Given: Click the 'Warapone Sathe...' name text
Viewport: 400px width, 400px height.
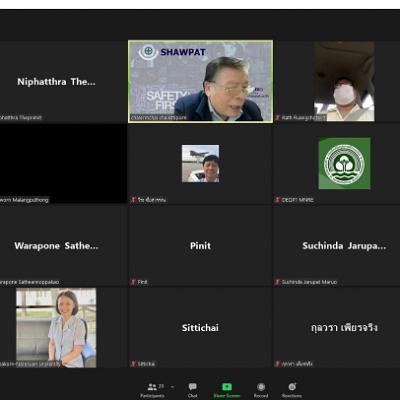Looking at the screenshot, I should click(x=56, y=246).
